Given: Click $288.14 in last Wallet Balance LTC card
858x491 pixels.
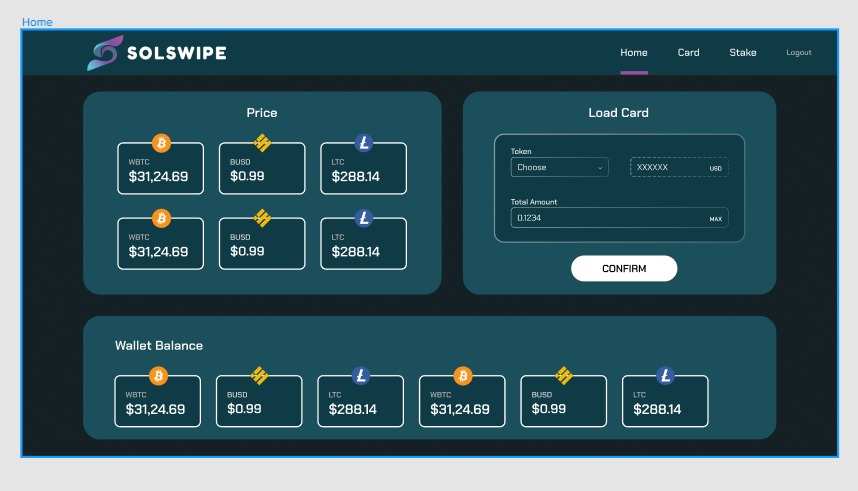Looking at the screenshot, I should pos(657,409).
